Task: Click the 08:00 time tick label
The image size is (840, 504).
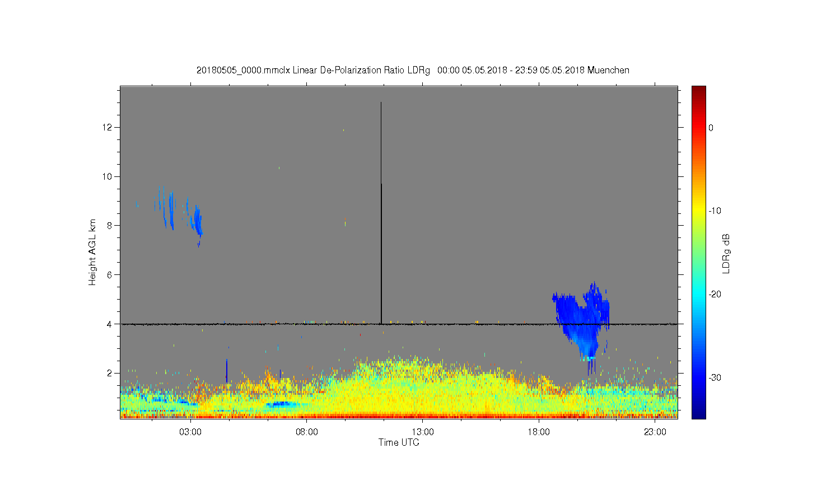Action: click(307, 432)
